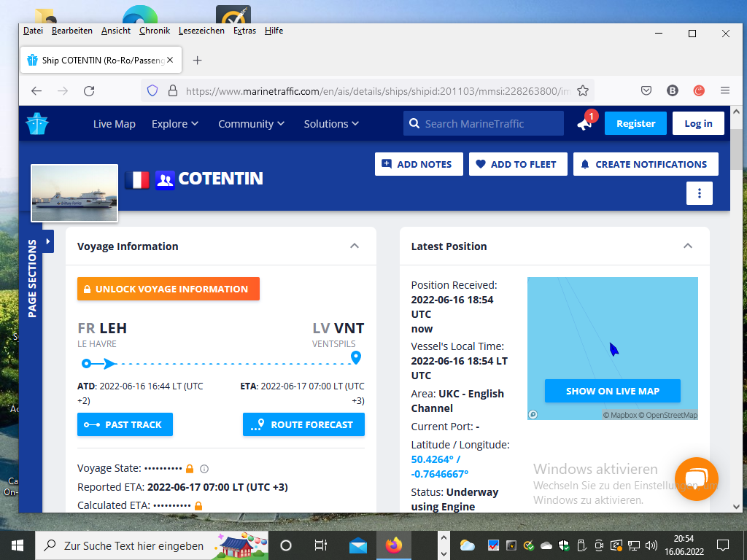The width and height of the screenshot is (747, 560).
Task: Open the Firefox hamburger menu
Action: 725,90
